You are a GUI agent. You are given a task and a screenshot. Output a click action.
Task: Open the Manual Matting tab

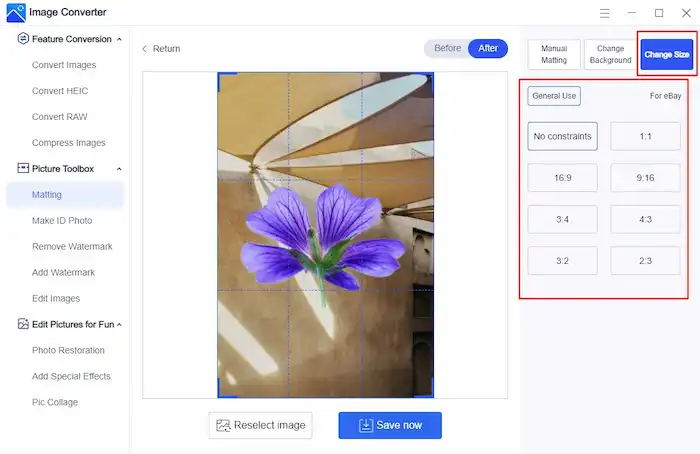554,54
